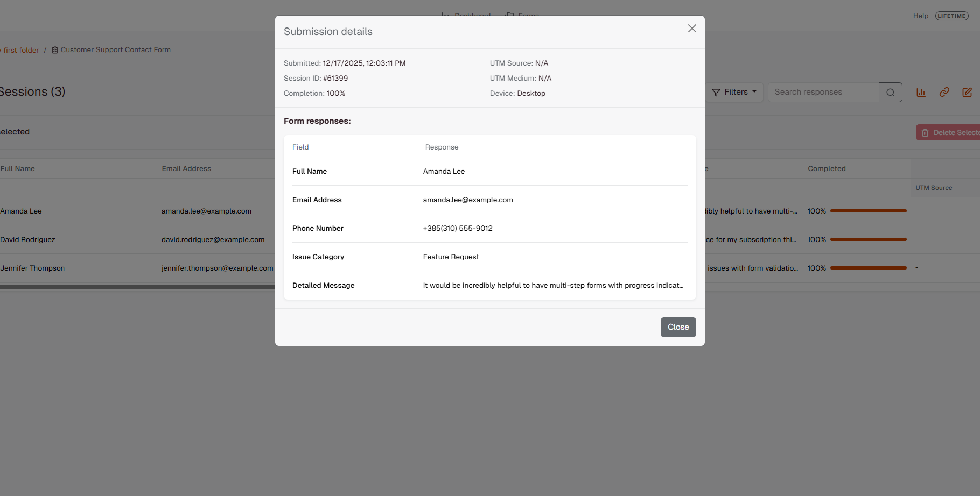980x496 pixels.
Task: Click the search magnifier beside Search responses
Action: pyautogui.click(x=890, y=92)
